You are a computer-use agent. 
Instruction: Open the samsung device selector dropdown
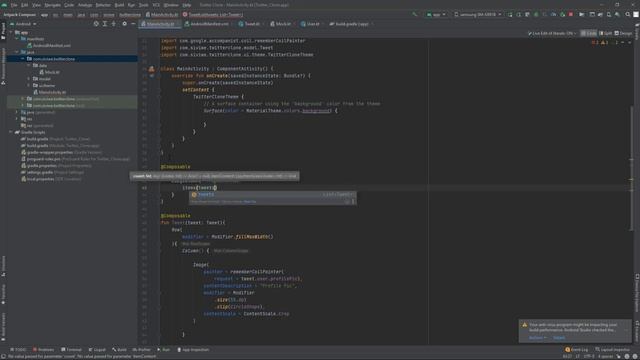point(478,14)
